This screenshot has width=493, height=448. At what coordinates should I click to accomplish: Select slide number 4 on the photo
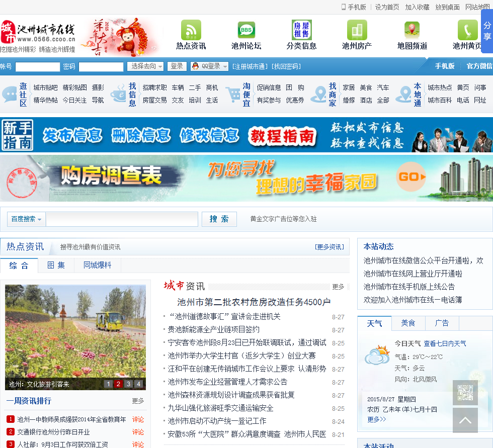pyautogui.click(x=138, y=384)
